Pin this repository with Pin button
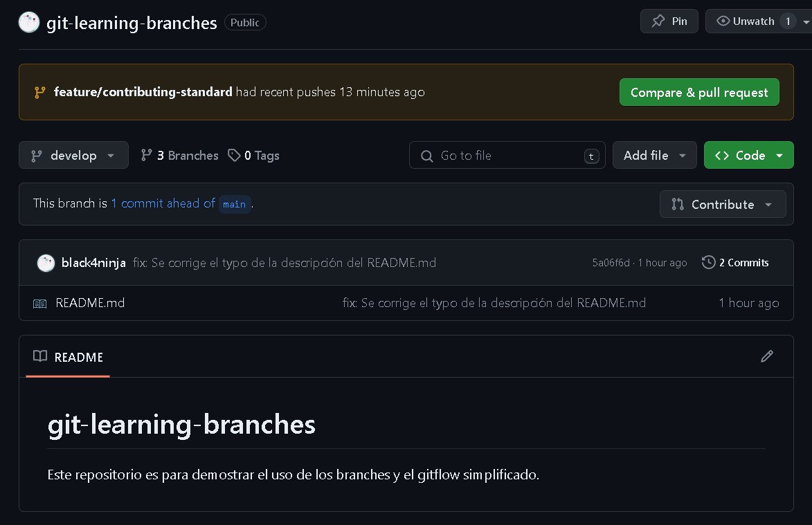The height and width of the screenshot is (525, 812). click(669, 21)
